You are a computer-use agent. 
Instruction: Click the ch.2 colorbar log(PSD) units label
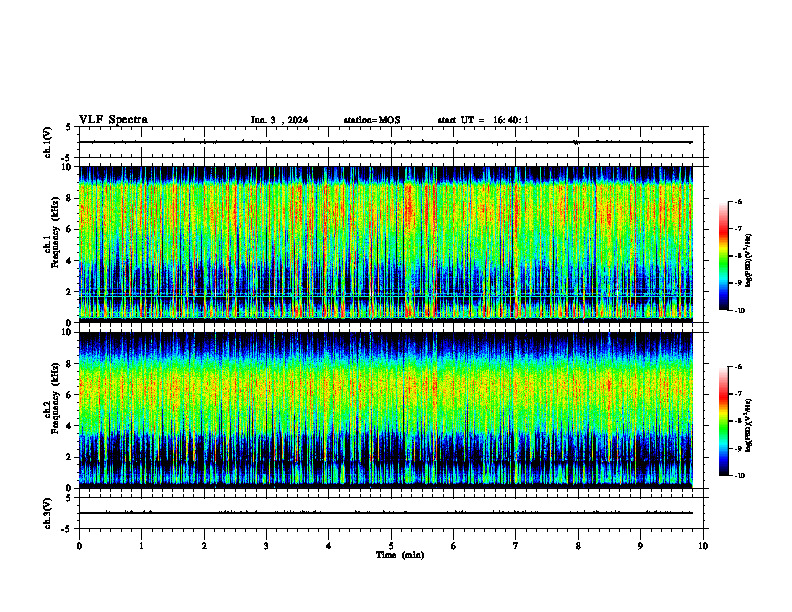point(749,426)
